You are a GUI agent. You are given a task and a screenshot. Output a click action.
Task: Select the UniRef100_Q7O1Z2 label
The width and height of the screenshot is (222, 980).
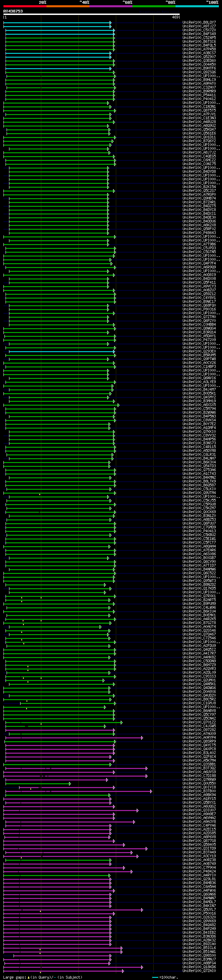199,722
